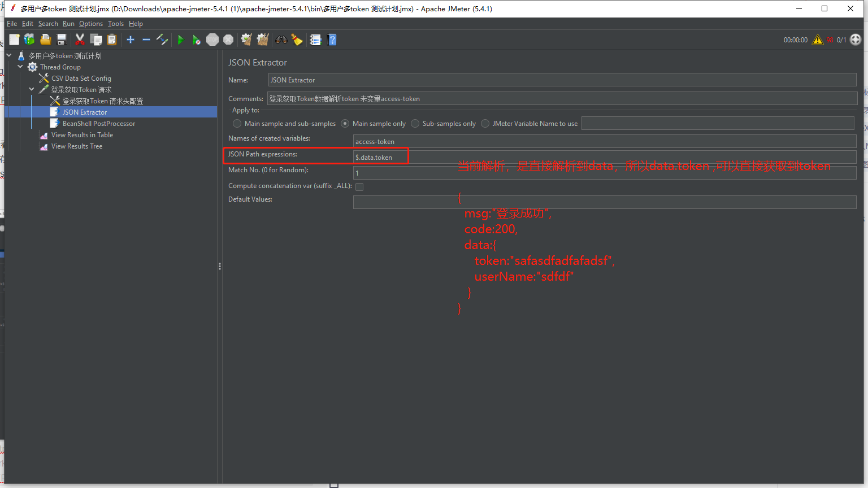Screen dimensions: 868x488
Task: Select Thread Group in tree
Action: click(60, 67)
